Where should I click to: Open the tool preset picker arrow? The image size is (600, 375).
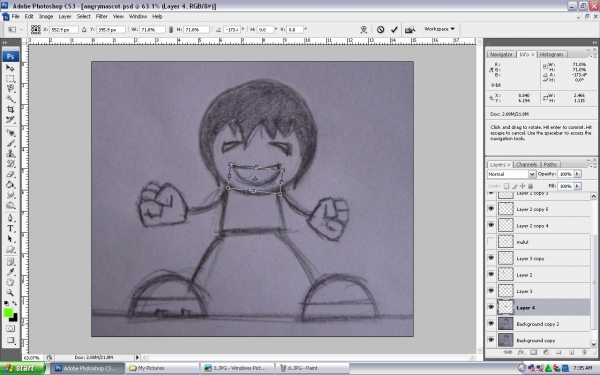click(x=21, y=29)
